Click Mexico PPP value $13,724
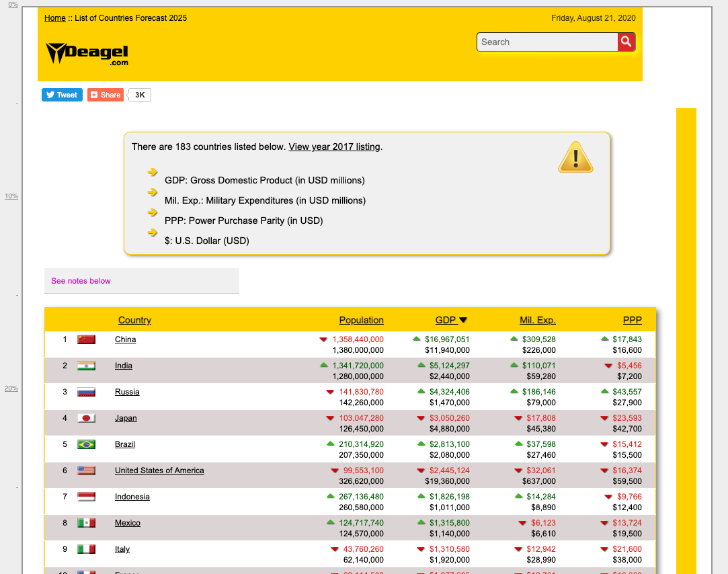Viewport: 728px width, 574px height. [x=627, y=523]
